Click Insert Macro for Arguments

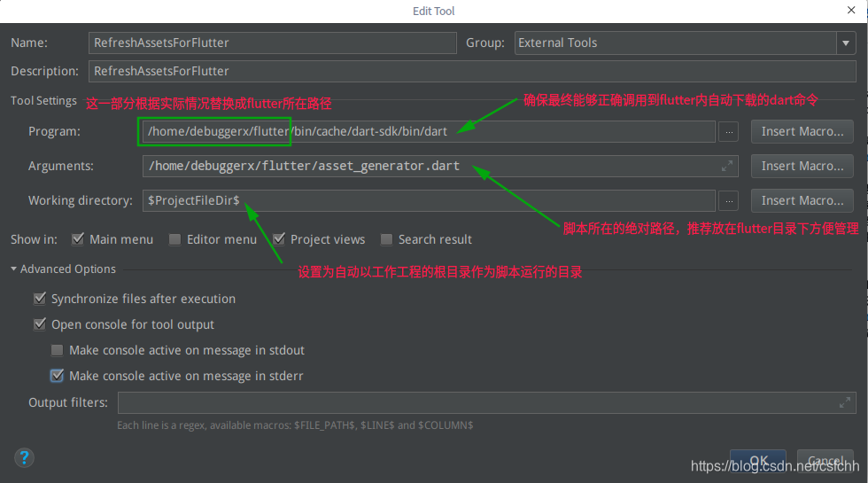coord(802,167)
